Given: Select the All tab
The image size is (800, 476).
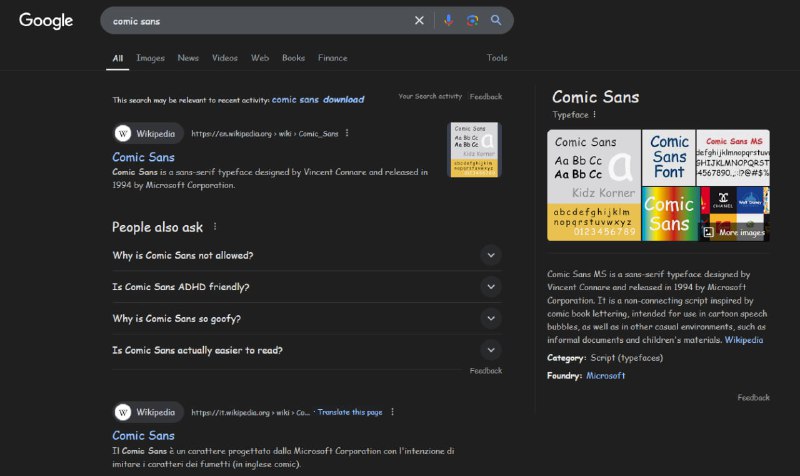Looking at the screenshot, I should coord(117,58).
